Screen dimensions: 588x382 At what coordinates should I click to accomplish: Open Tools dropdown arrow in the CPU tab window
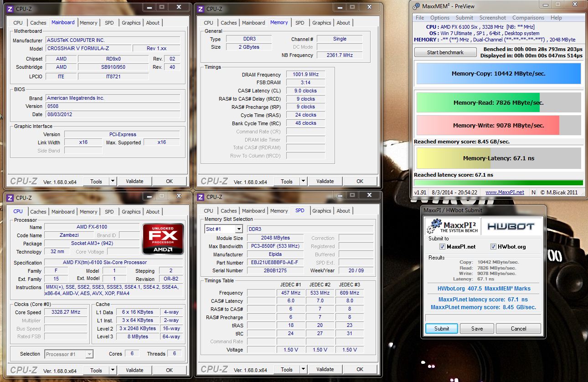(x=113, y=370)
